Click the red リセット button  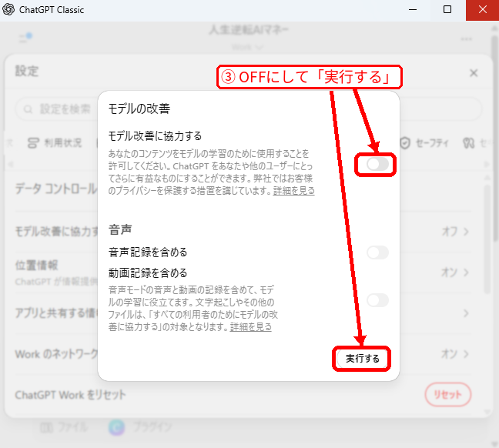[447, 395]
